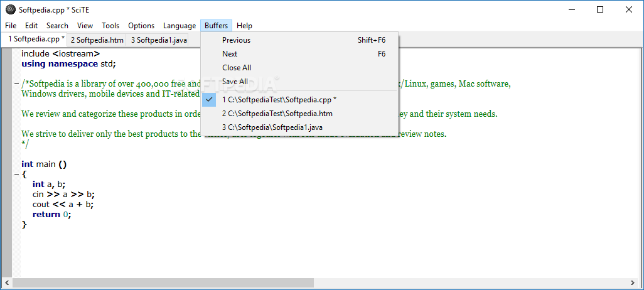Open the Tools menu
Screen dimensions: 644x290
[110, 26]
